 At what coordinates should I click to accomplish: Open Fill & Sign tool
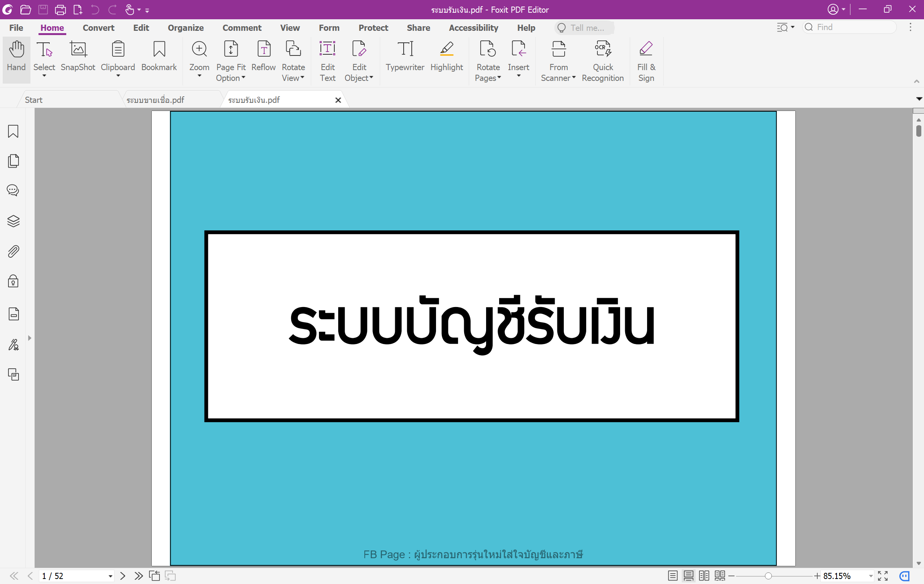pos(646,61)
